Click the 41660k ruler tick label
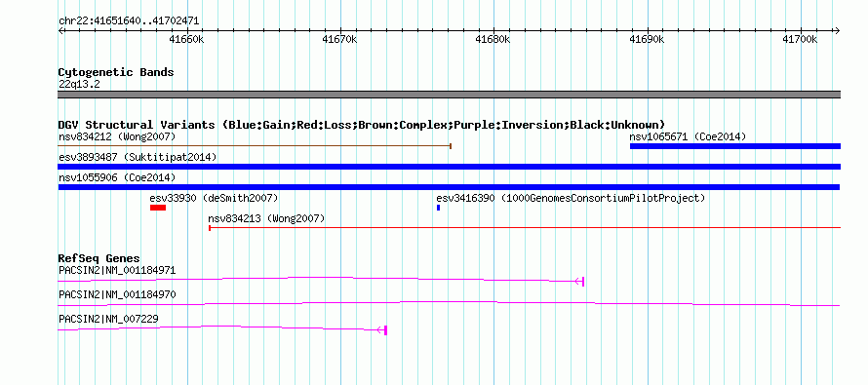 [187, 39]
